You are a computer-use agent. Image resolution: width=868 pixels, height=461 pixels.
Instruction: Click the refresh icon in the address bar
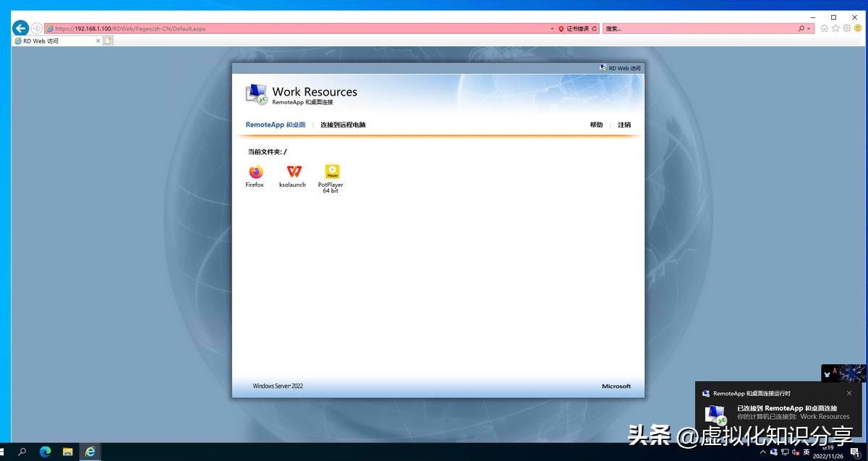pos(596,28)
